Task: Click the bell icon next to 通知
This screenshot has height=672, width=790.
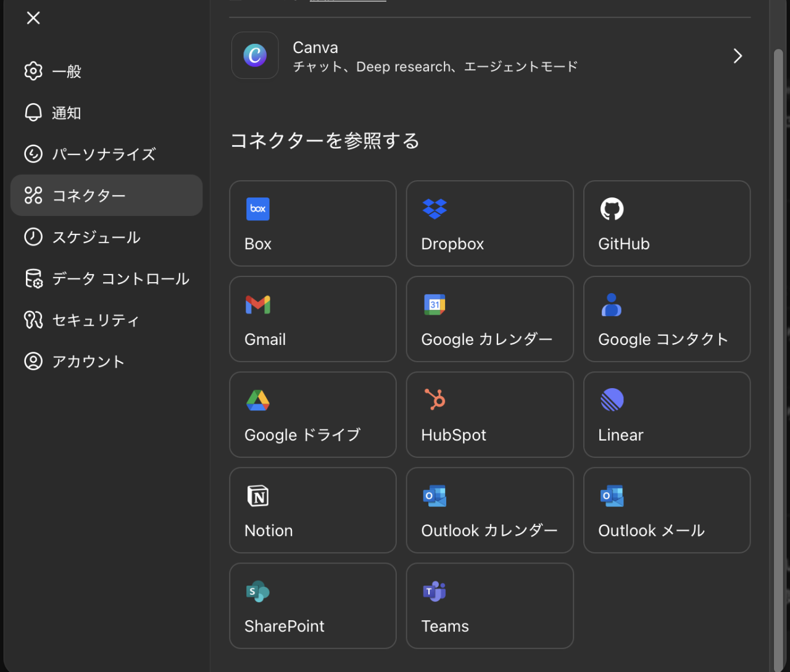Action: pos(33,112)
